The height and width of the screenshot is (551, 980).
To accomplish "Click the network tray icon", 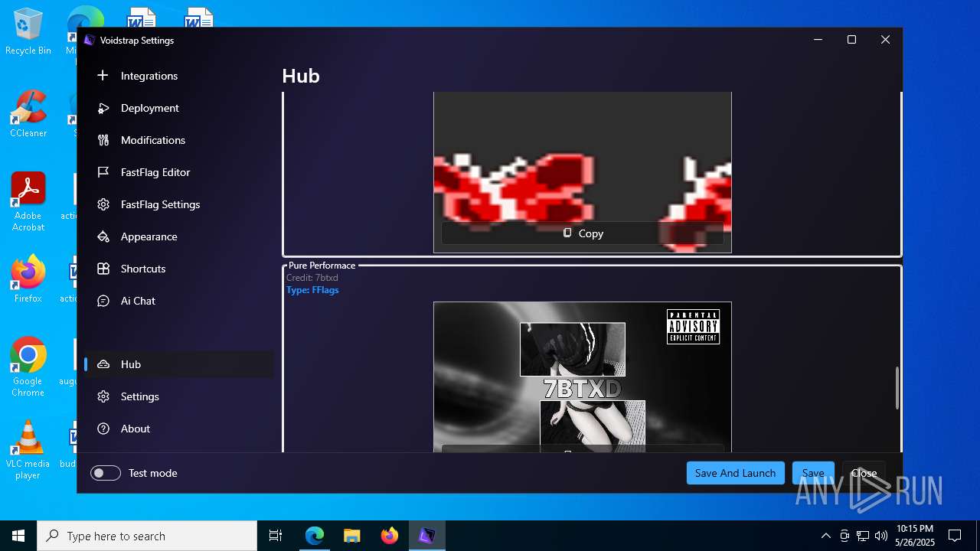I will point(863,536).
